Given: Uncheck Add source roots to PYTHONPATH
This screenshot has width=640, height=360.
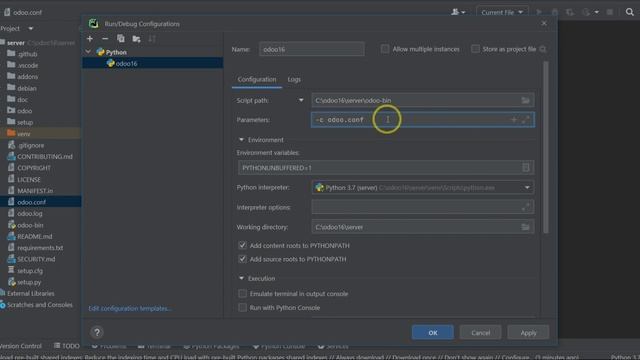Looking at the screenshot, I should point(242,259).
